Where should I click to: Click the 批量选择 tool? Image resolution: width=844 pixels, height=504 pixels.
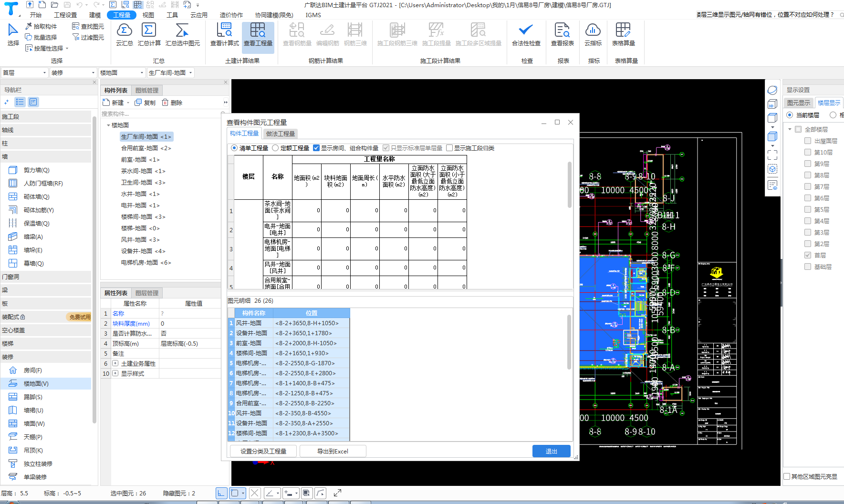41,37
